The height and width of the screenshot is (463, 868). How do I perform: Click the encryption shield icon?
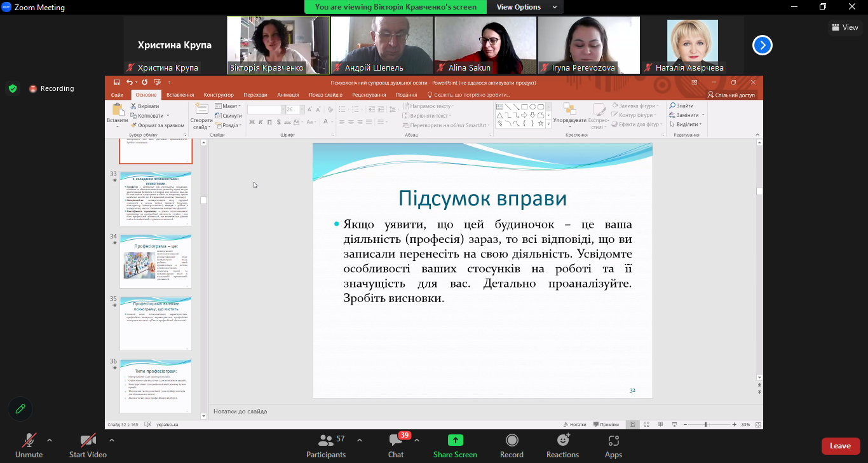tap(13, 88)
